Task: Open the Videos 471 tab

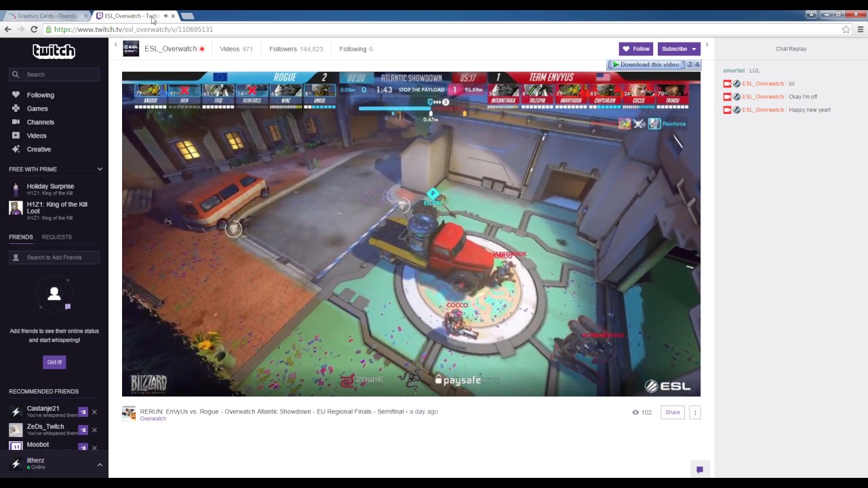Action: coord(236,49)
